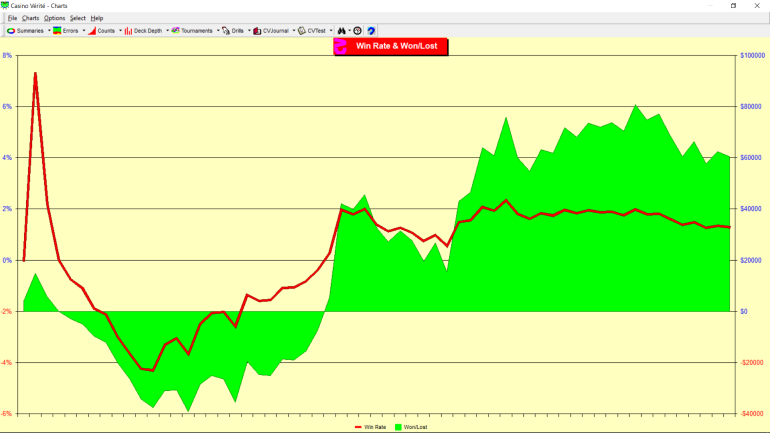Click the Win Rate & Won/Lost title button

pos(391,46)
